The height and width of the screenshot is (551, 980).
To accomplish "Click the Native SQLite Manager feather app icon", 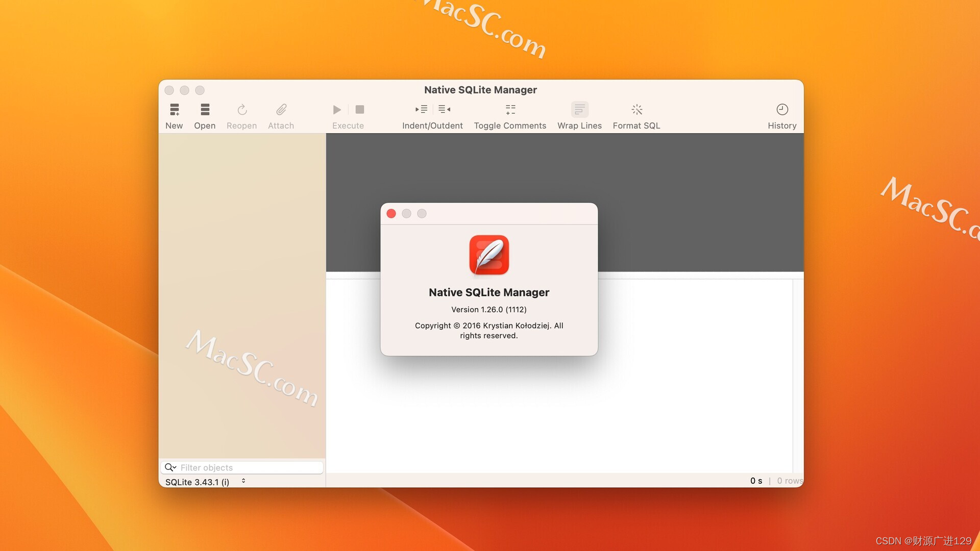I will point(489,255).
